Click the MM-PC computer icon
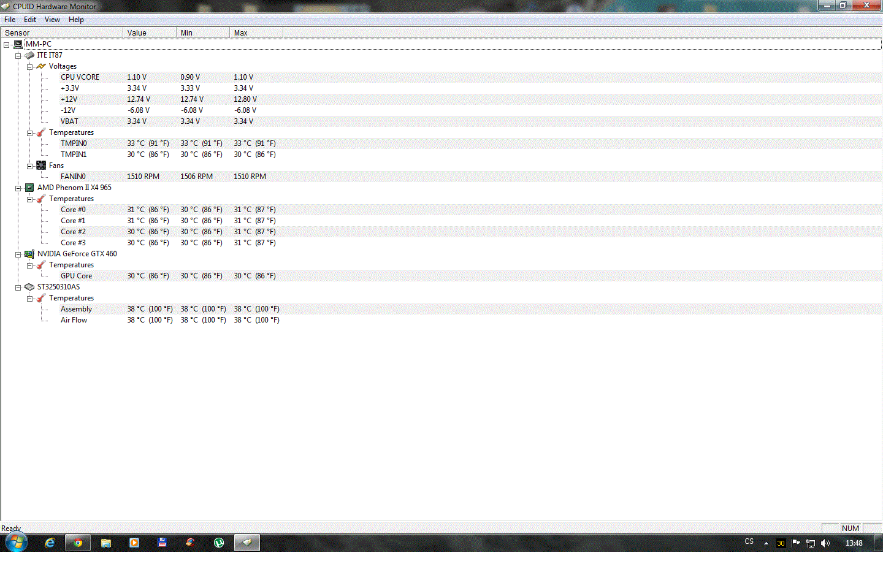 18,44
